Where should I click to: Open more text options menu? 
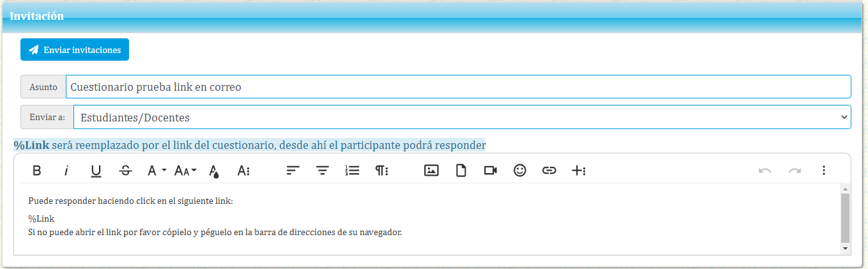[243, 171]
